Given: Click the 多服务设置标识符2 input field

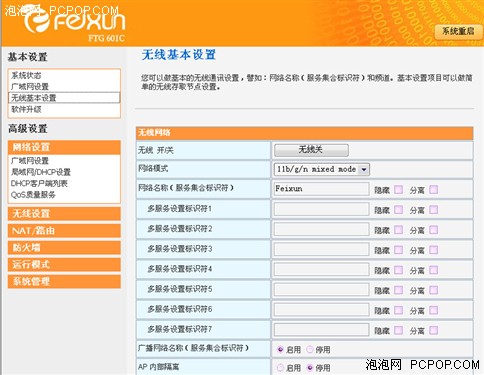Looking at the screenshot, I should pyautogui.click(x=321, y=229).
